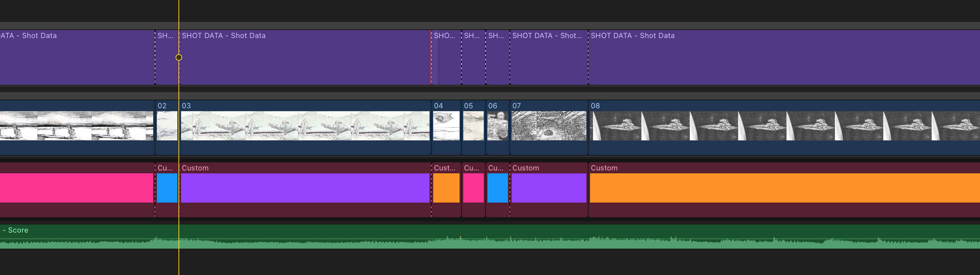The image size is (980, 275).
Task: Click the clip labeled 07
Action: pyautogui.click(x=549, y=127)
